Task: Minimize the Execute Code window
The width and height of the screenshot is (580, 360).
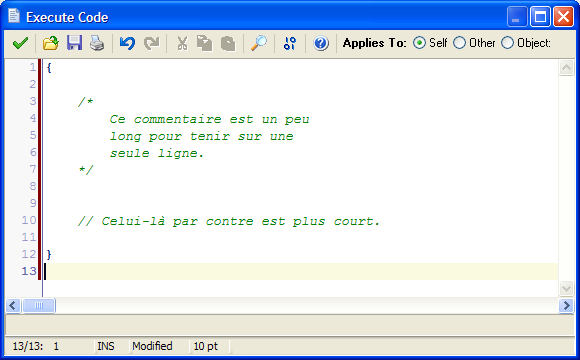Action: pyautogui.click(x=517, y=17)
